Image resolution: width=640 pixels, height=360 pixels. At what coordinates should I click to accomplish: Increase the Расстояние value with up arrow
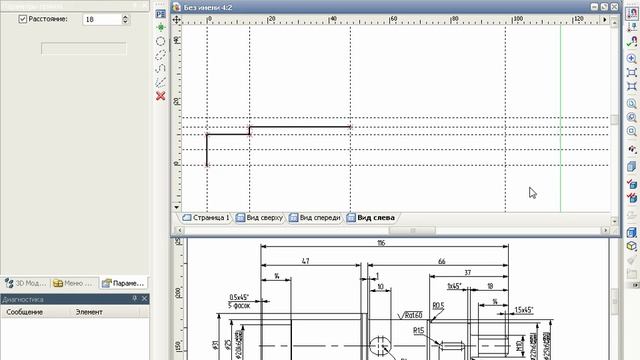pos(125,17)
